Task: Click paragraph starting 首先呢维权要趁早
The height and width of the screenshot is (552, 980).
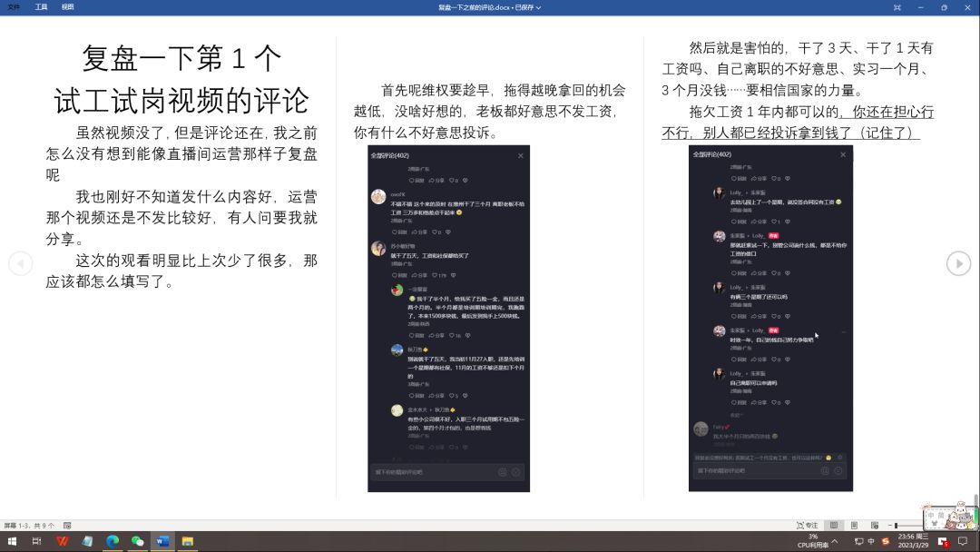Action: click(490, 112)
